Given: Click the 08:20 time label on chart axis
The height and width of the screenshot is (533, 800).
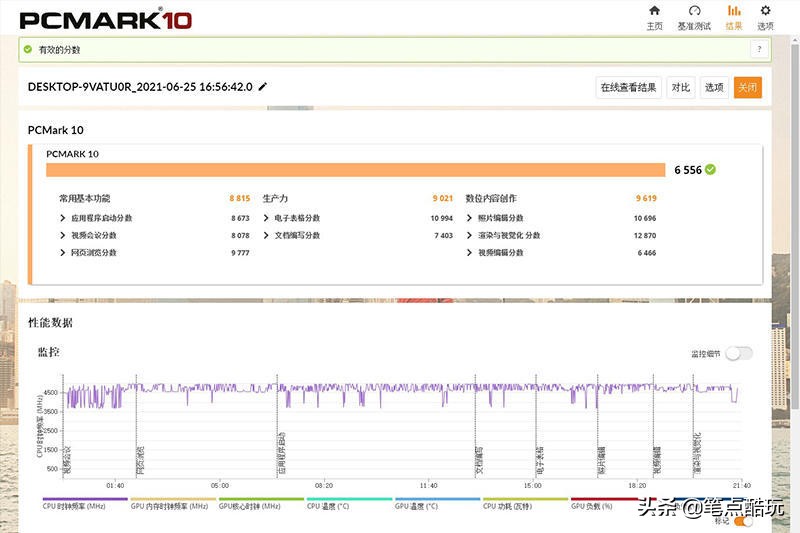Looking at the screenshot, I should click(324, 486).
